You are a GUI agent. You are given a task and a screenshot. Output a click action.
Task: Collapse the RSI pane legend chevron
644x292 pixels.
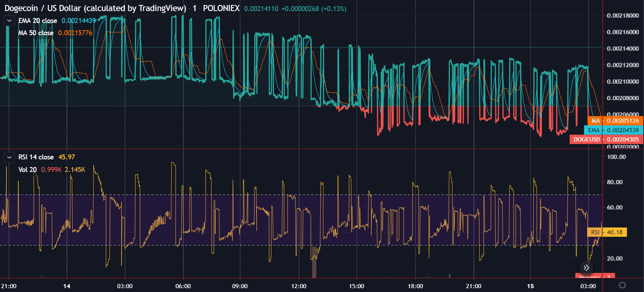(x=9, y=157)
